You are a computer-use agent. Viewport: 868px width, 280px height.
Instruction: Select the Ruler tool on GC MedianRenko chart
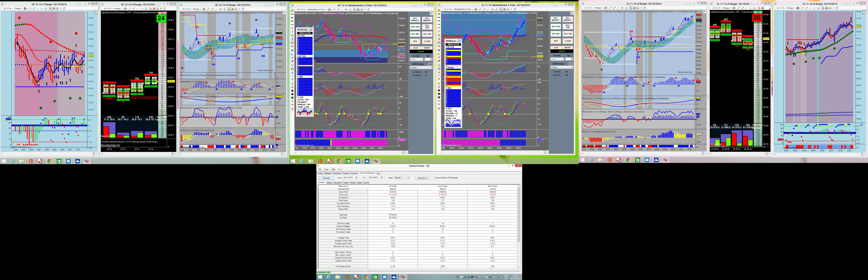tap(292, 11)
